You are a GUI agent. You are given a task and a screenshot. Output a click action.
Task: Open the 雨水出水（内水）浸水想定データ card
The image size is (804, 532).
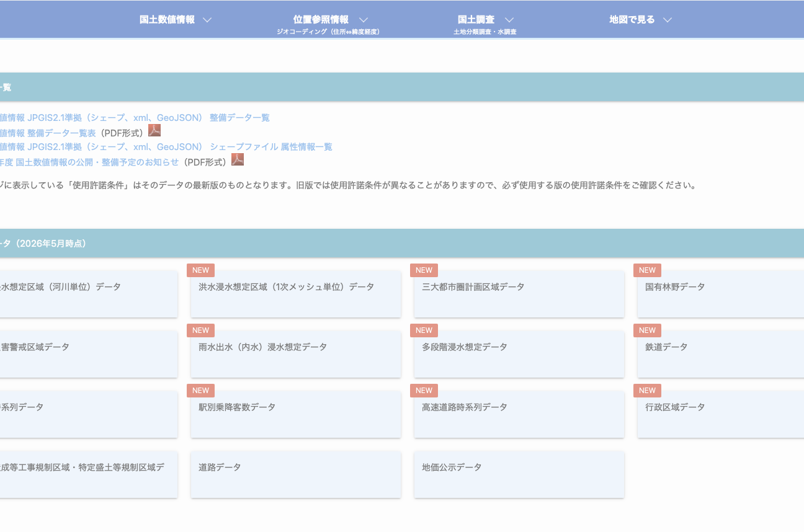[296, 354]
